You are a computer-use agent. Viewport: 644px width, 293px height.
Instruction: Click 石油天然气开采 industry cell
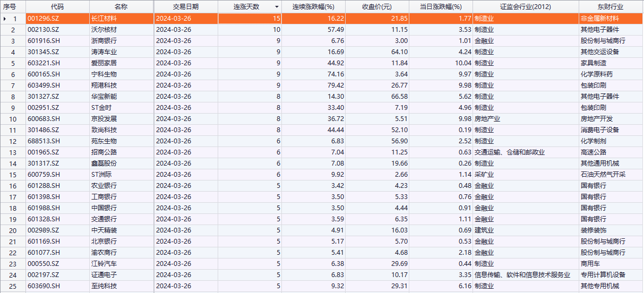603,175
